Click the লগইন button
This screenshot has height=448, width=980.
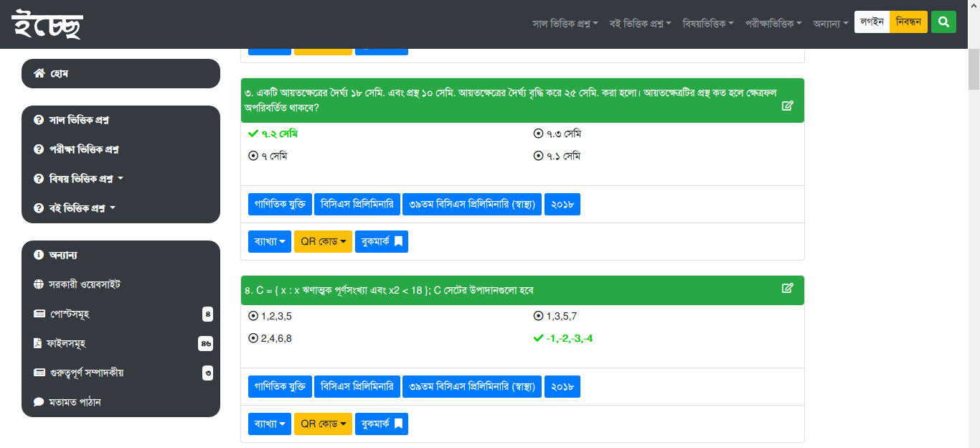[872, 22]
